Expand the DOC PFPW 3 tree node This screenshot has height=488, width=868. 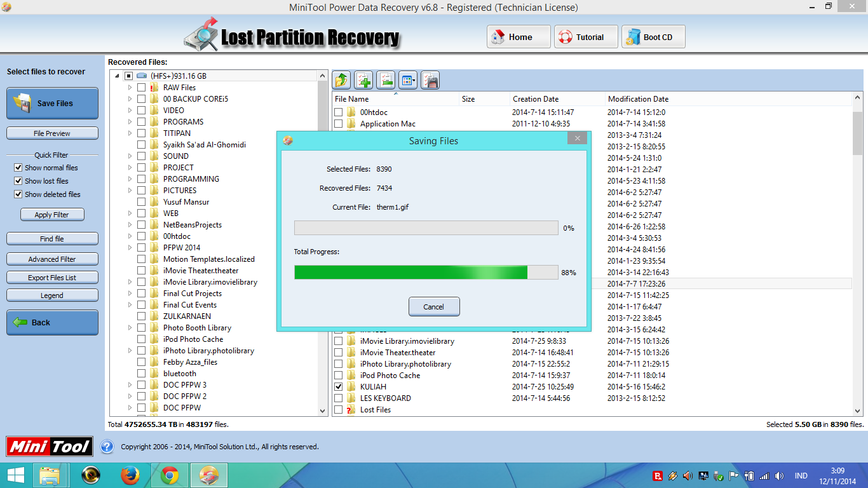[130, 385]
